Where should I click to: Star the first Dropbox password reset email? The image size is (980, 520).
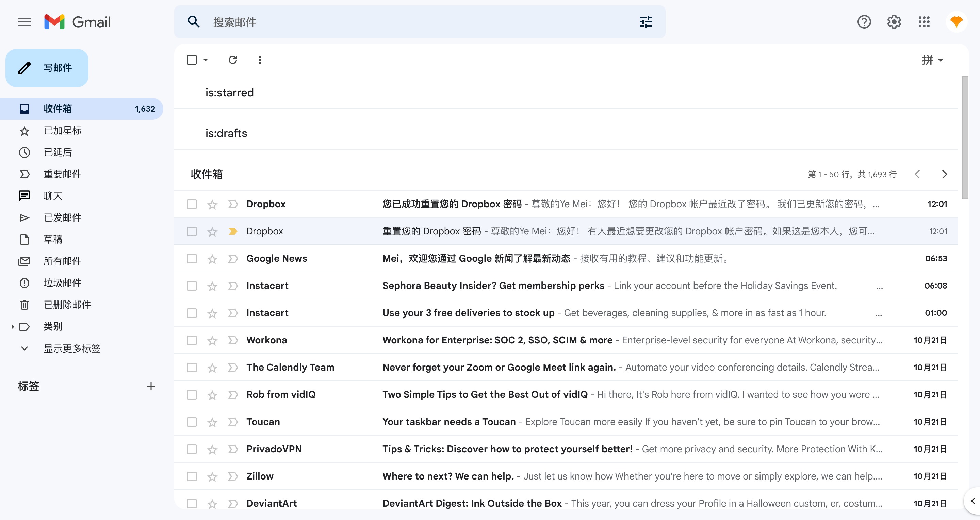[212, 205]
